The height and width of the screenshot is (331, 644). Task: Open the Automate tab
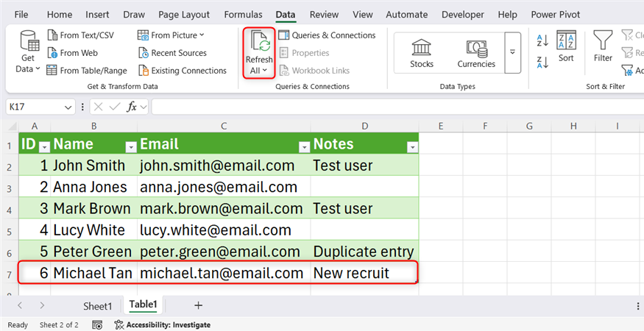[x=407, y=15]
